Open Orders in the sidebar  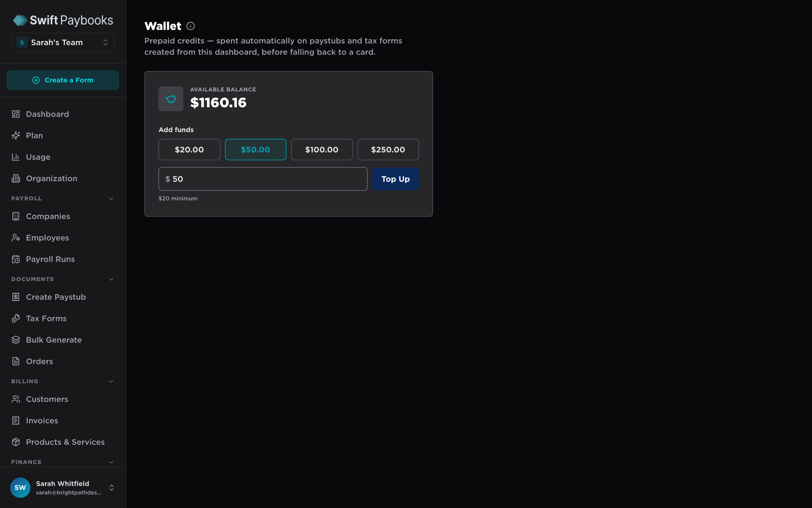click(63, 362)
